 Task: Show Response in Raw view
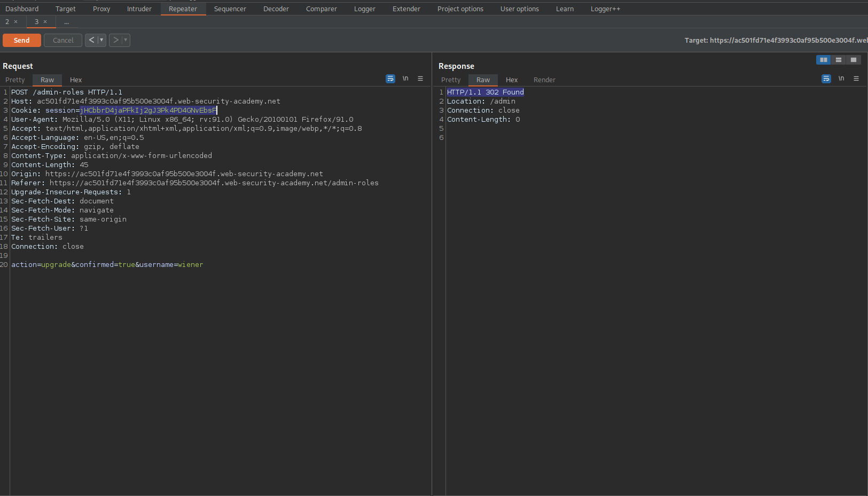click(483, 80)
